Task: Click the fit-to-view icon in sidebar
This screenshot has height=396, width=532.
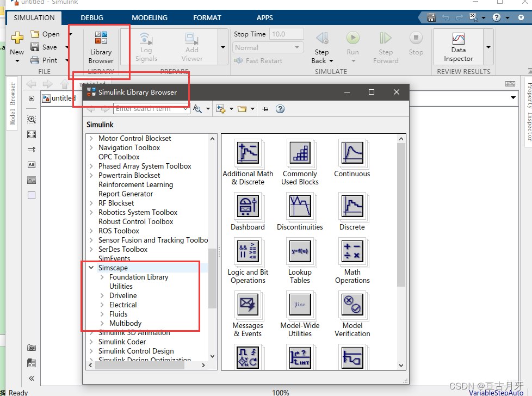Action: [32, 134]
